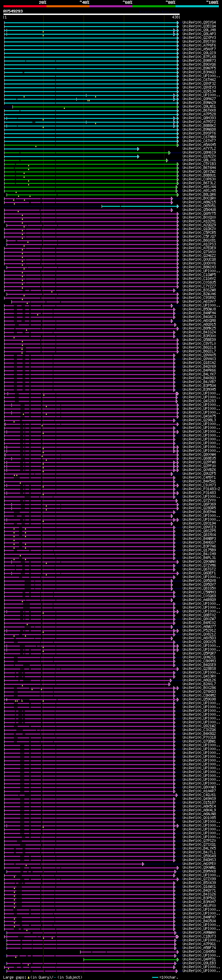Select hit label UniRef100_Q9LNS1
Image resolution: width=222 pixels, height=980 pixels.
pyautogui.click(x=199, y=106)
